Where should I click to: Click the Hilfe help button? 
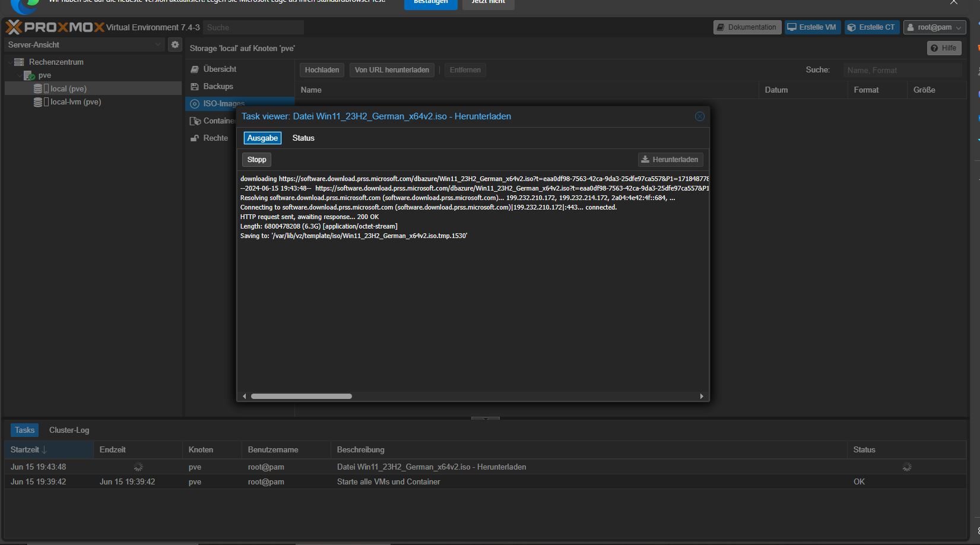944,48
